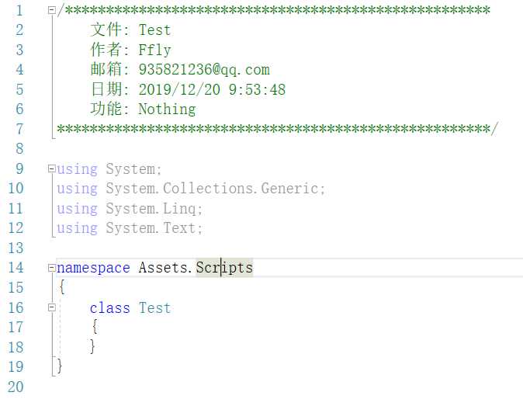523x420 pixels.
Task: Click the namespace keyword
Action: (x=93, y=268)
